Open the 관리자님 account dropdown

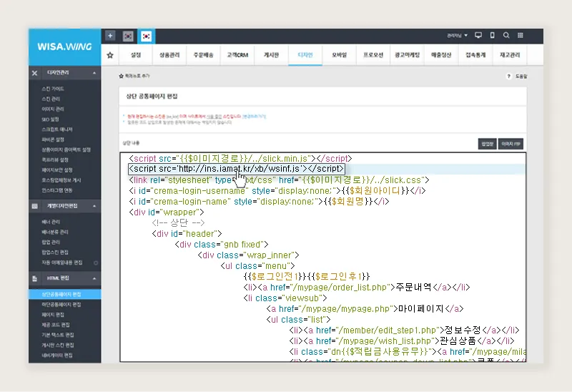click(457, 35)
